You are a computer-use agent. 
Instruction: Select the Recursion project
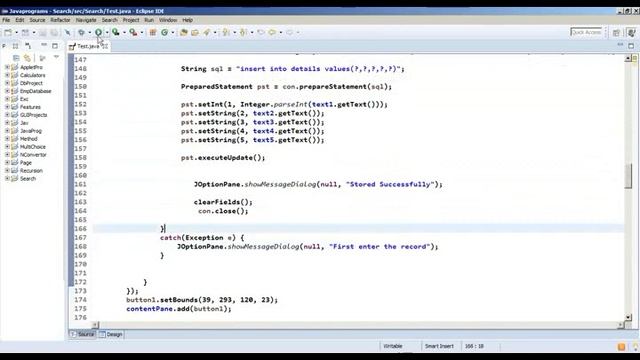[31, 171]
